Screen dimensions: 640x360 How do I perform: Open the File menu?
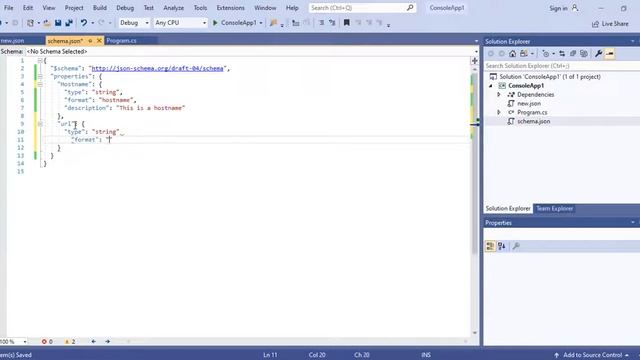point(8,8)
